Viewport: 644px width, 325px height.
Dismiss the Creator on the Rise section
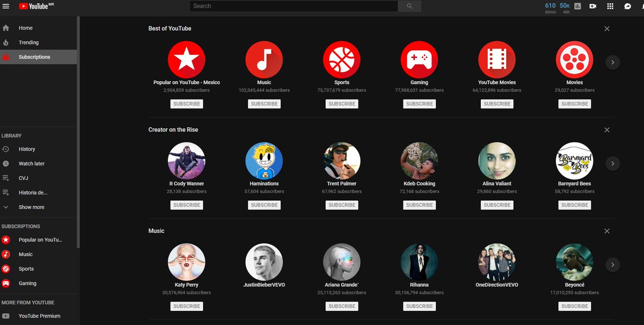point(607,129)
